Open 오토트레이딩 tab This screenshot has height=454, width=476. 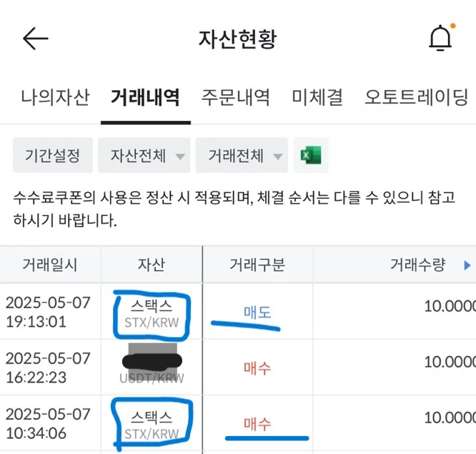(417, 97)
